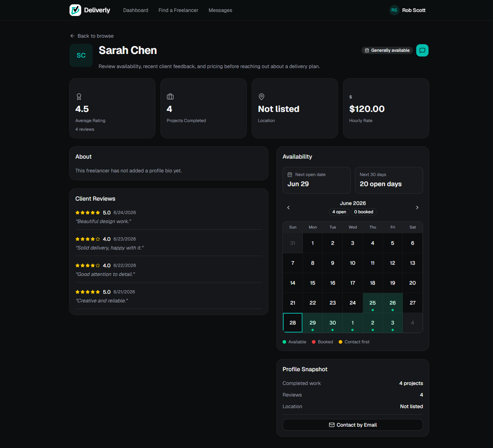
Task: Click the RS user avatar
Action: point(394,10)
